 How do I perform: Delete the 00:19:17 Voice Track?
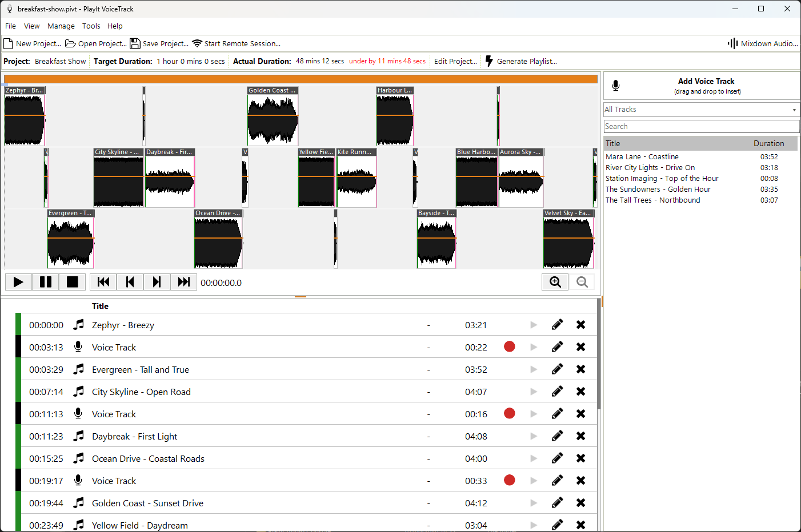[x=580, y=480]
